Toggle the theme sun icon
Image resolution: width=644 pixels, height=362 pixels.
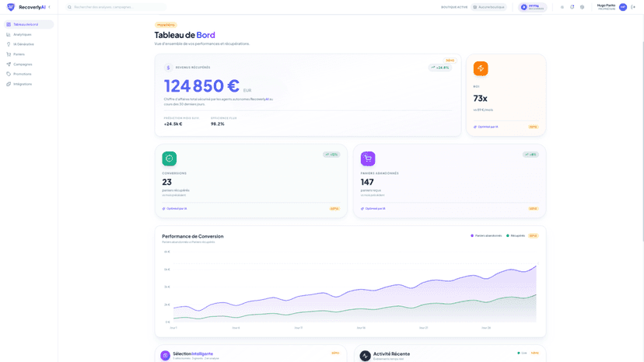pos(562,7)
